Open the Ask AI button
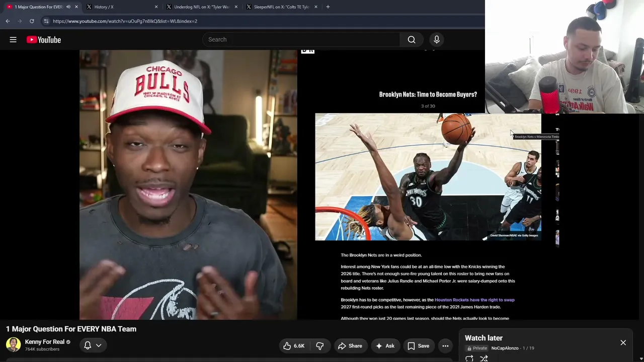This screenshot has height=362, width=644. coord(385,346)
